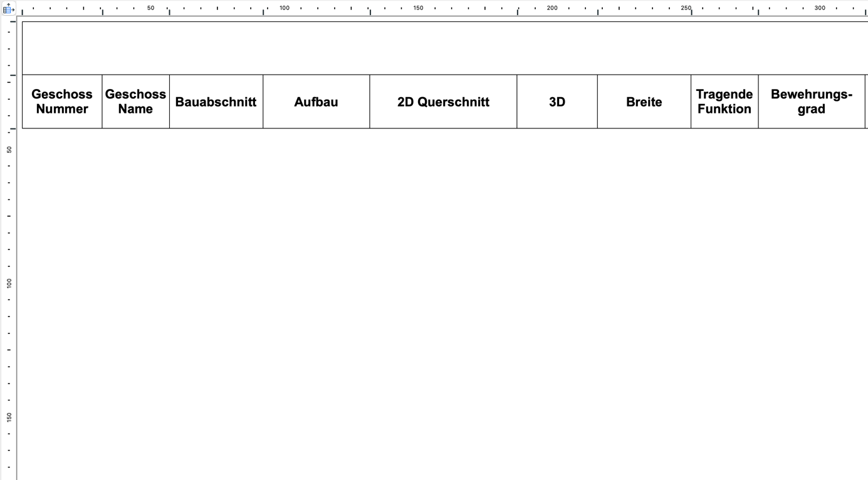
Task: Click the 150 label on the horizontal ruler
Action: tap(418, 8)
